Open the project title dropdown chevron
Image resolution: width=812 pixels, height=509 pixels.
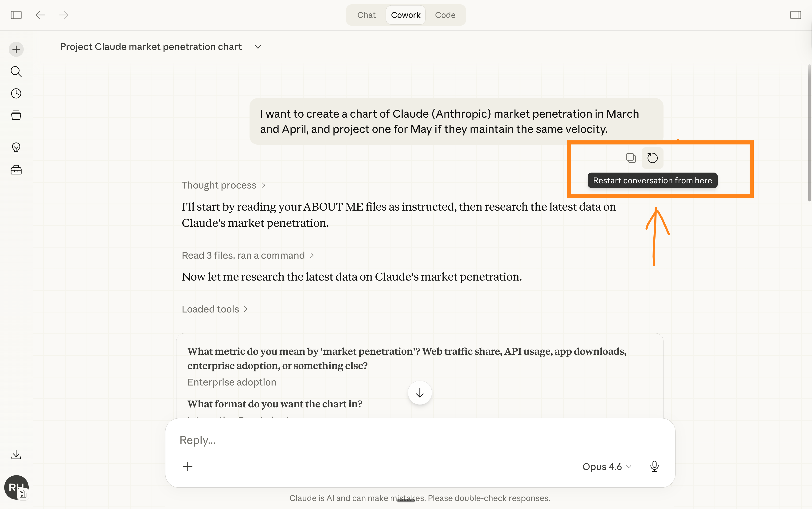coord(258,47)
